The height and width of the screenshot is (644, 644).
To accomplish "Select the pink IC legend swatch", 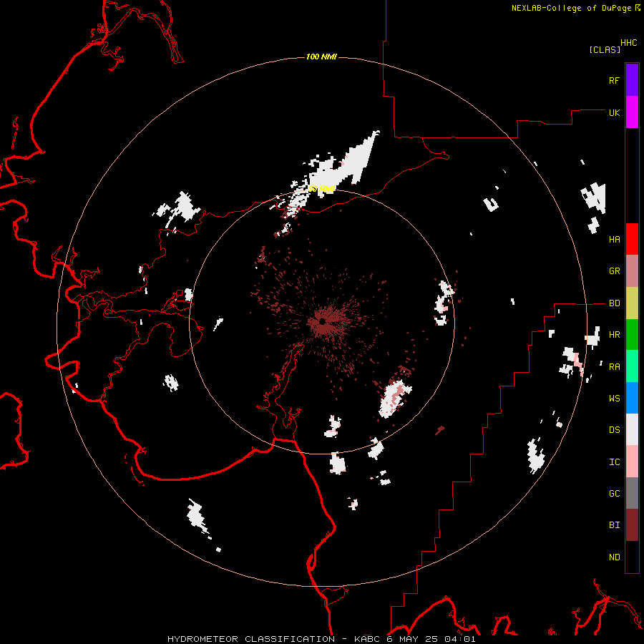I will pyautogui.click(x=632, y=462).
